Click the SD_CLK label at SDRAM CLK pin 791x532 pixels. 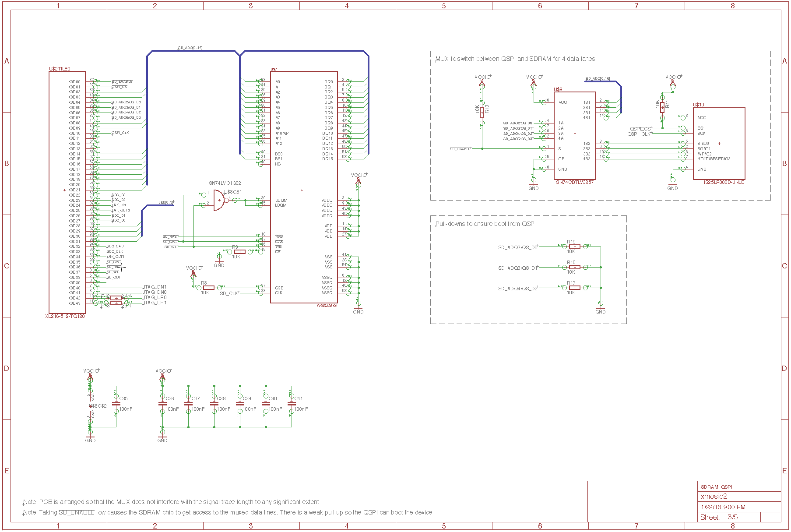[x=229, y=293]
